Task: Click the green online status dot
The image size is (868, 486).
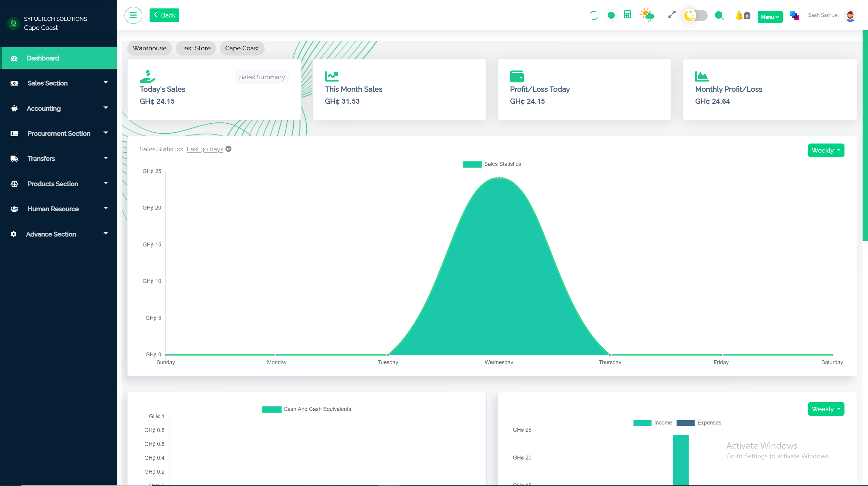Action: [611, 15]
